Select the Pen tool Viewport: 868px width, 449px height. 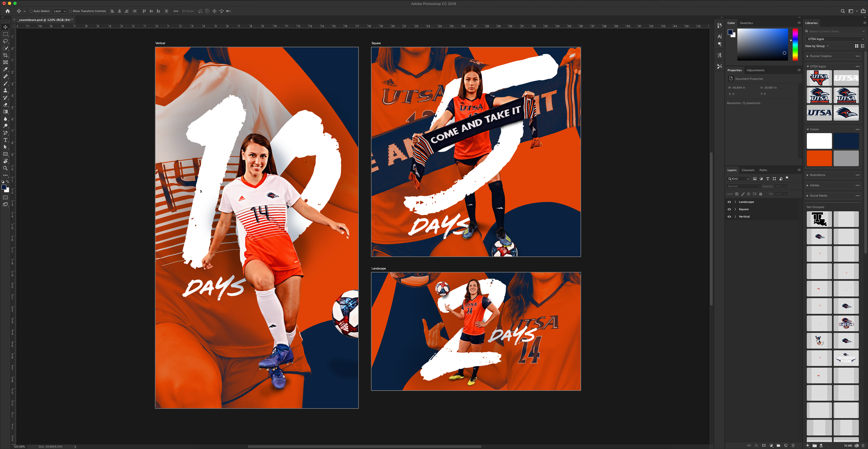(x=6, y=133)
